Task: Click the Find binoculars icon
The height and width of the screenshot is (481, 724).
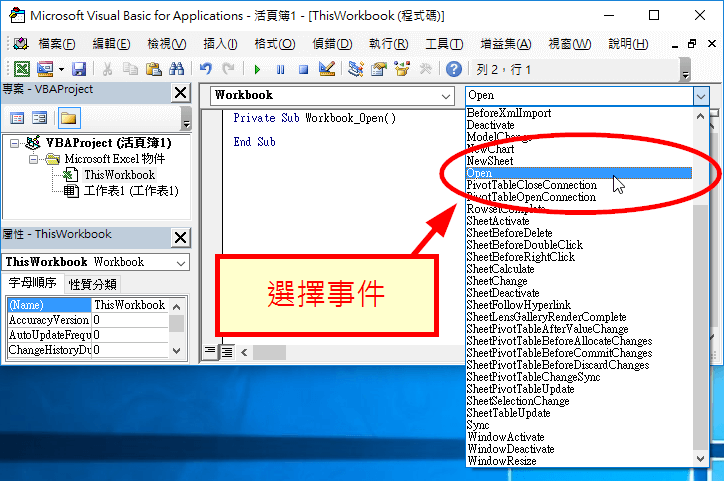Action: 176,69
